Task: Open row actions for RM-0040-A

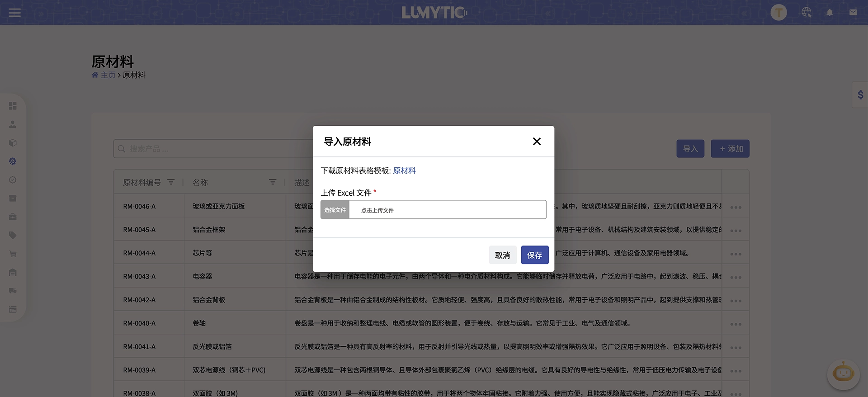Action: (x=736, y=324)
